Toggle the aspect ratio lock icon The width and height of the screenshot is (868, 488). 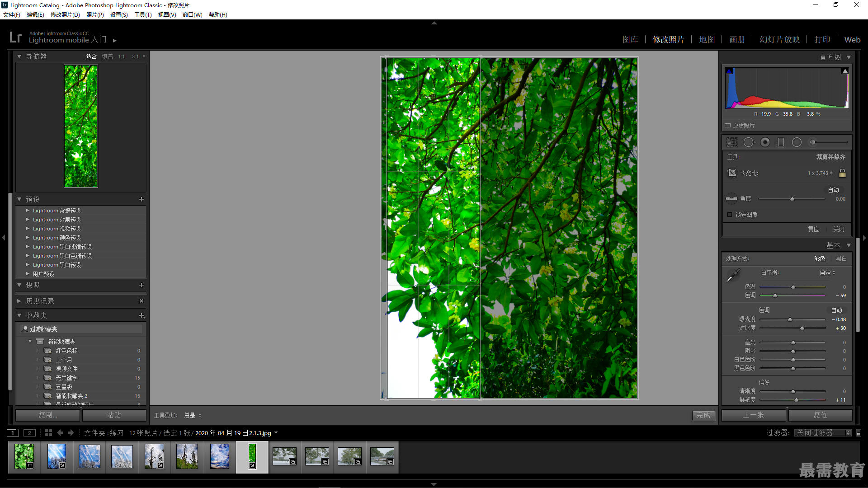click(842, 173)
